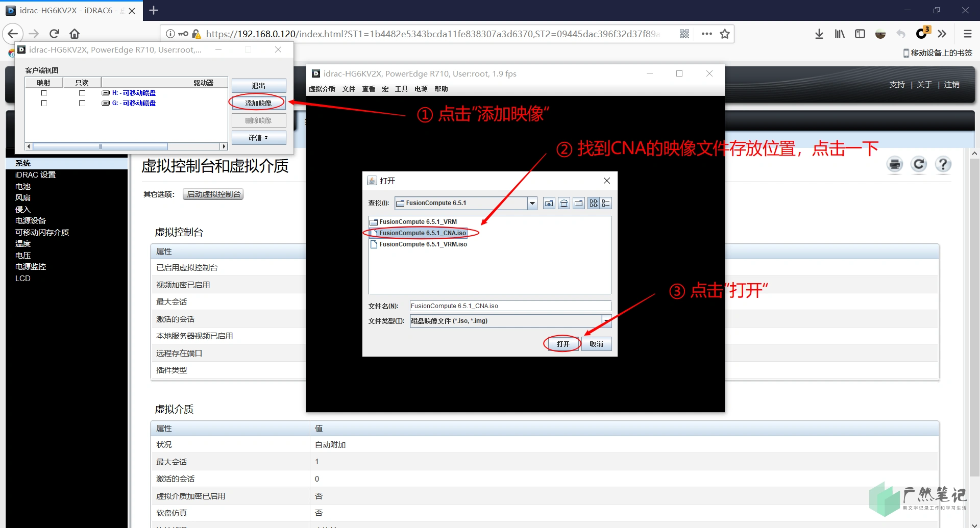Tick the 映射 checkbox for drive H
Viewport: 980px width, 528px height.
pyautogui.click(x=44, y=93)
